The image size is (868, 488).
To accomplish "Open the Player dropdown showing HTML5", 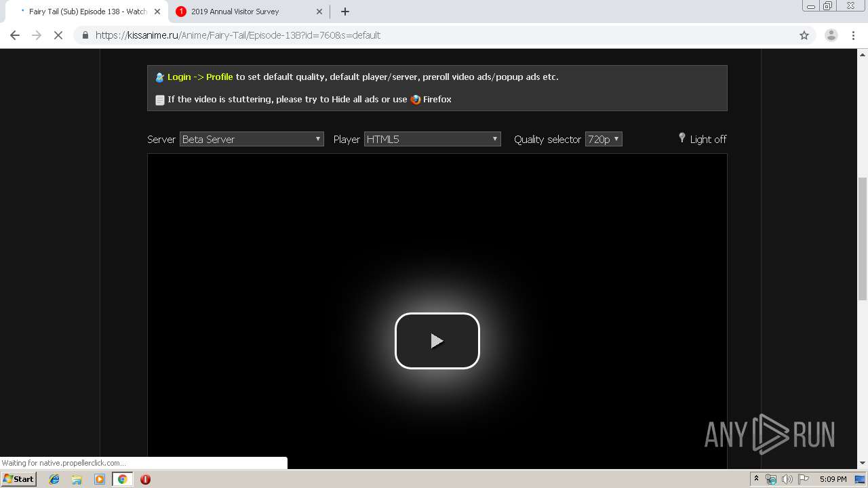I will pyautogui.click(x=433, y=139).
